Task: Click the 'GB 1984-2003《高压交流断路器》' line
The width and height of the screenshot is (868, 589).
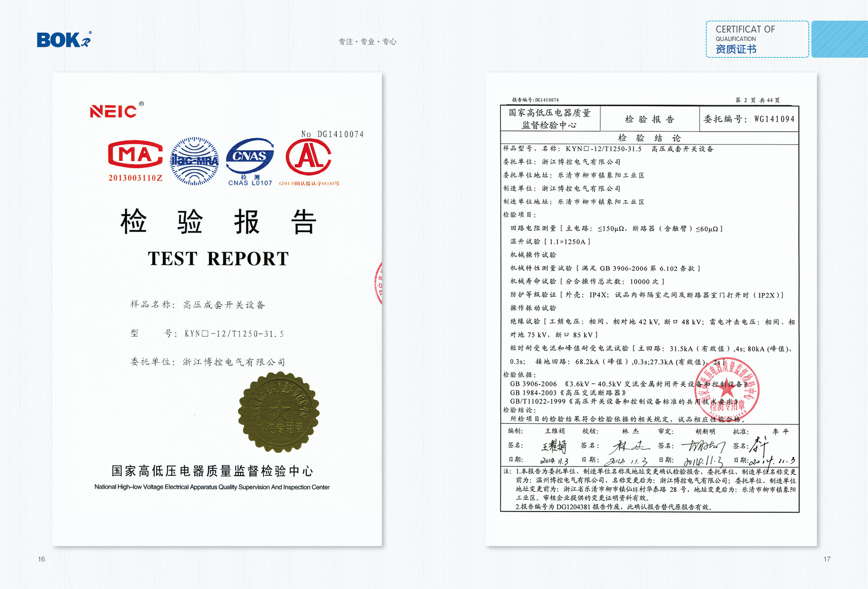Action: [x=568, y=393]
